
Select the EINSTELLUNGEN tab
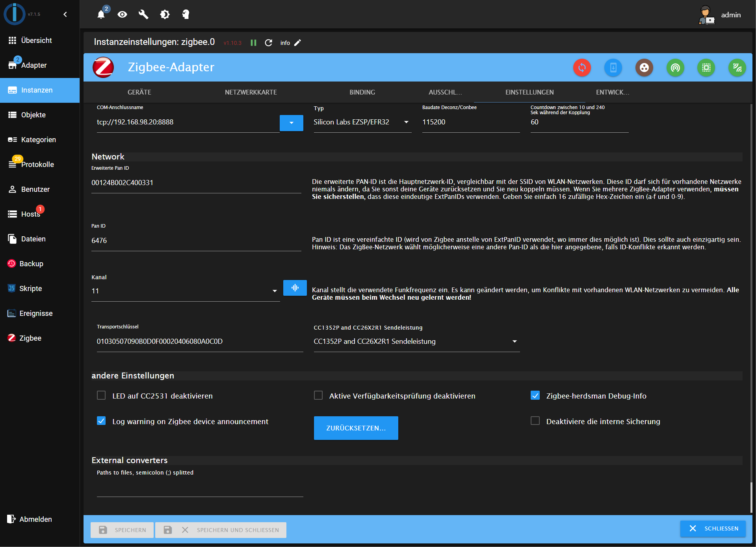click(529, 92)
